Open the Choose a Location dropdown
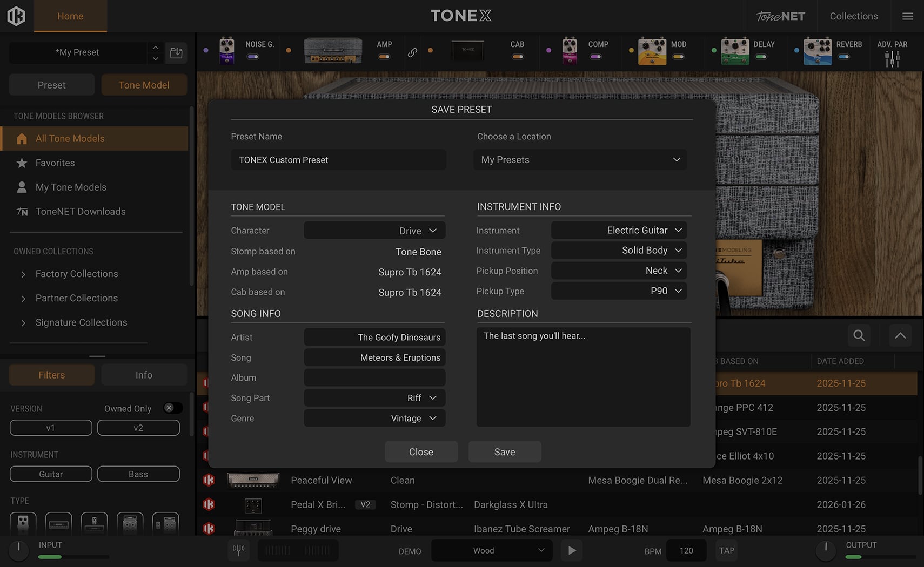 (580, 160)
